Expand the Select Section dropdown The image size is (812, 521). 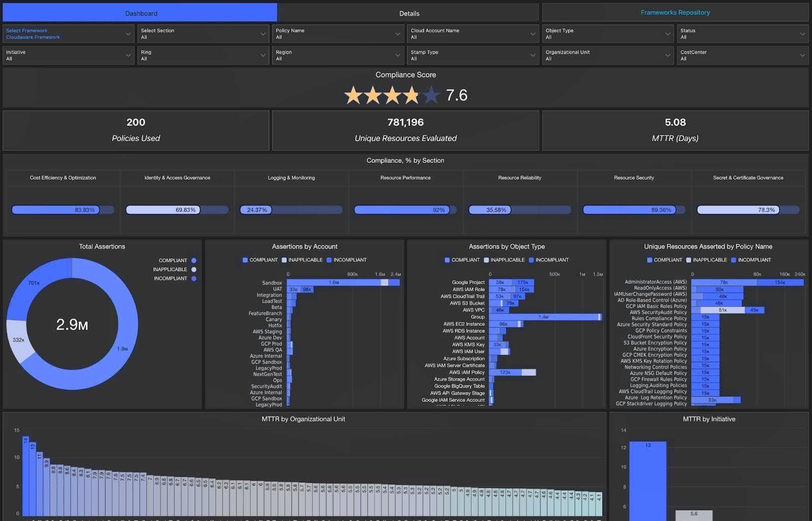203,33
